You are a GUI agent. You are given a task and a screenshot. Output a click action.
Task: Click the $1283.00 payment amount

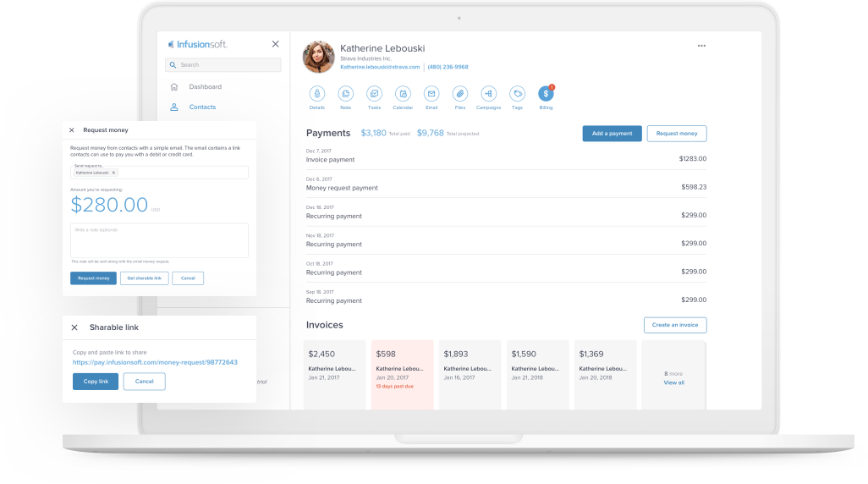click(x=693, y=159)
